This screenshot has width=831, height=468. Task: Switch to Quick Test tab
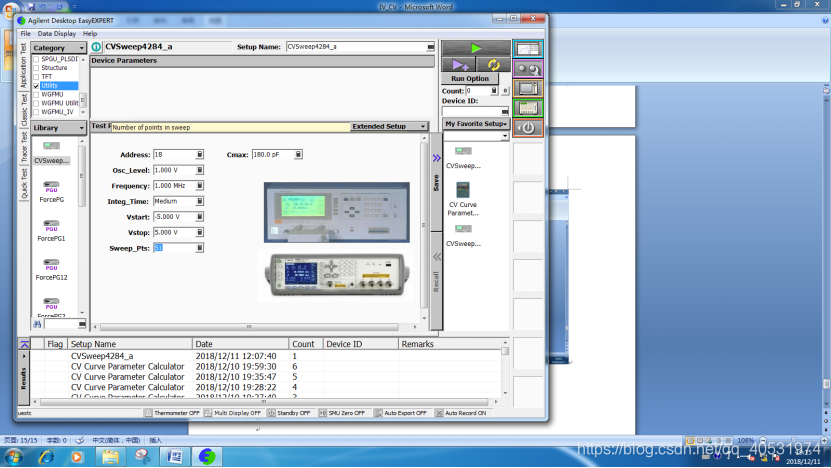[23, 183]
